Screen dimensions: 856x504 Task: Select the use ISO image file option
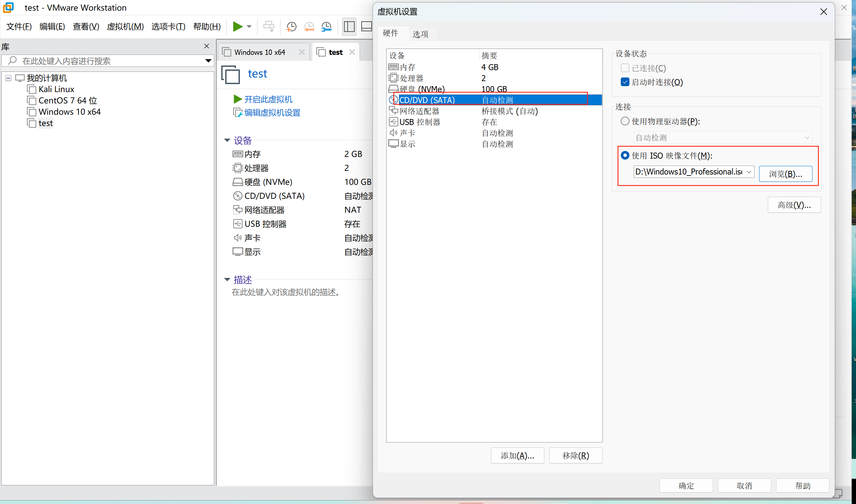pos(624,156)
